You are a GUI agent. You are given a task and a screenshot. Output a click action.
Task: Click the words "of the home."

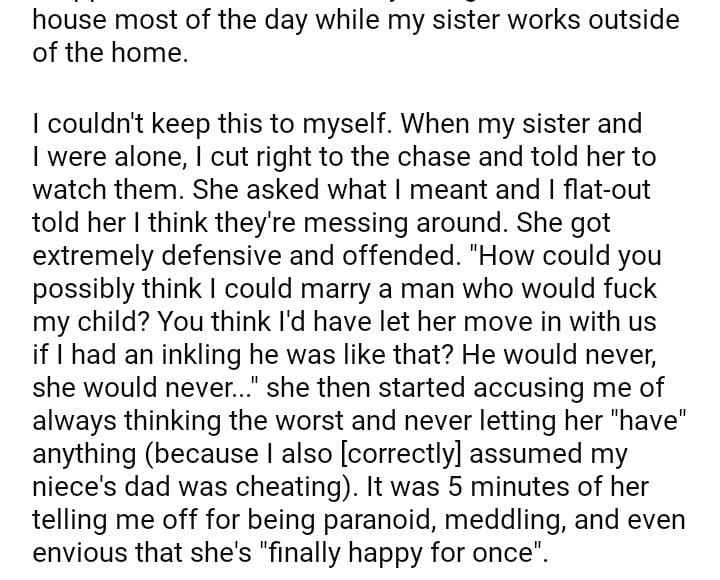pos(110,52)
